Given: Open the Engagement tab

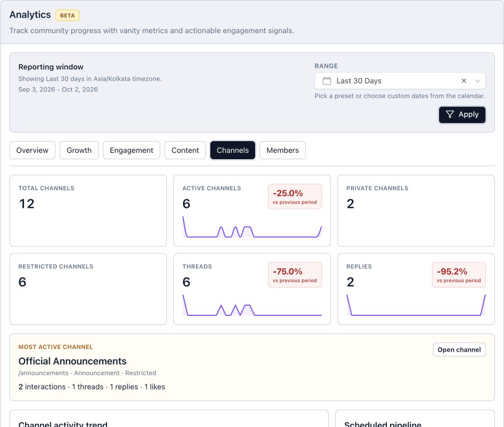Looking at the screenshot, I should 132,150.
